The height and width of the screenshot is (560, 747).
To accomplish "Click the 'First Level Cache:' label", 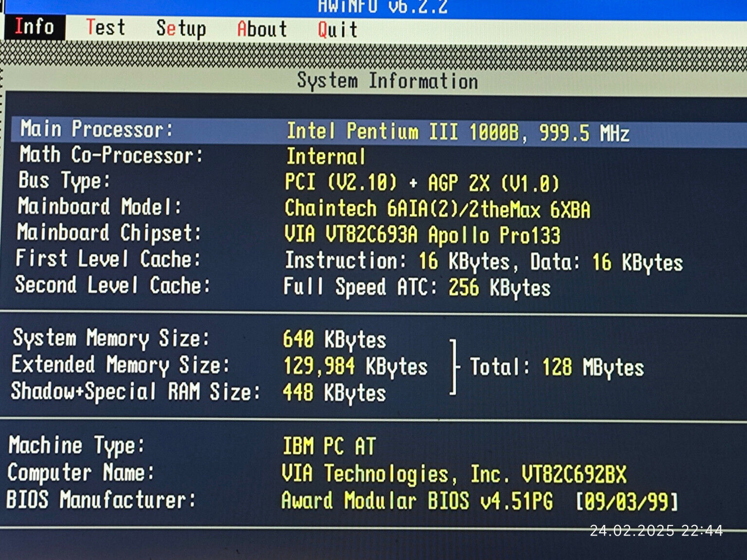I will point(108,258).
